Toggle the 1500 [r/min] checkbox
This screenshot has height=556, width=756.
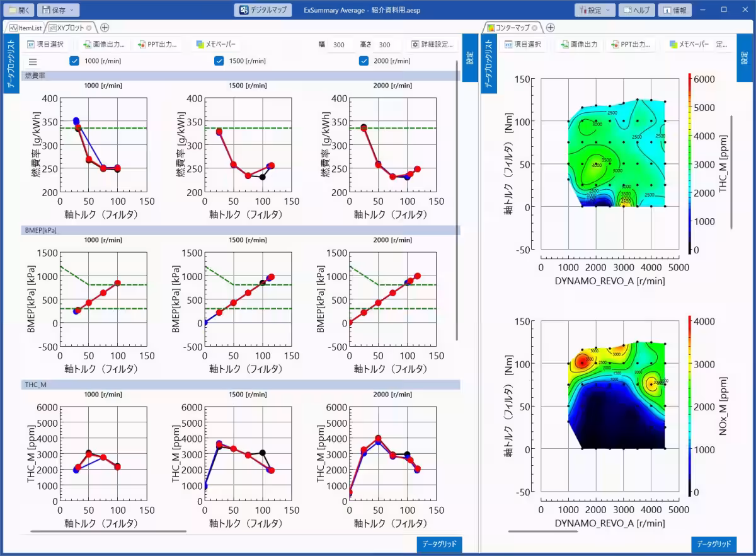point(219,61)
